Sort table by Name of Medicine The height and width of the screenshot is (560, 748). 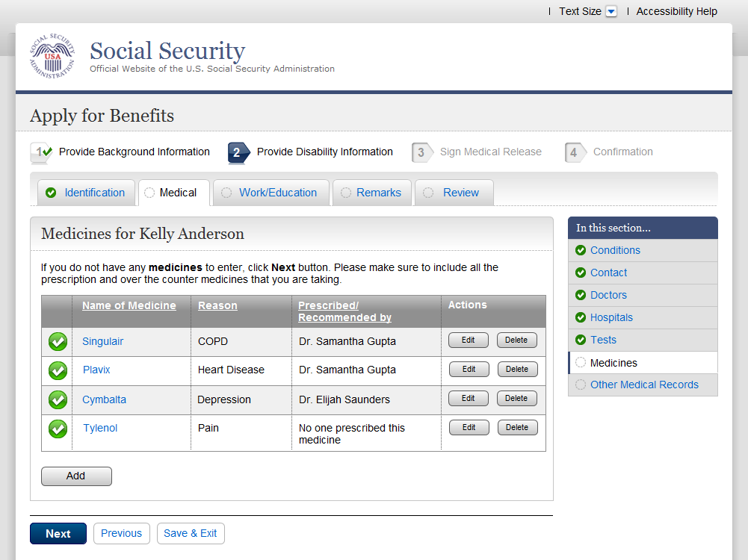click(129, 305)
